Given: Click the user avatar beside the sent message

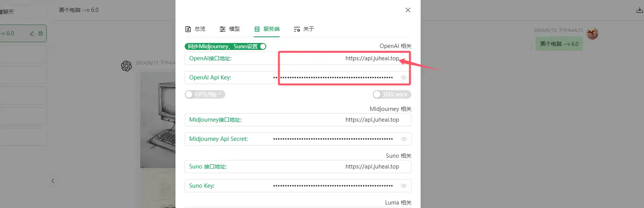Looking at the screenshot, I should pyautogui.click(x=592, y=34).
